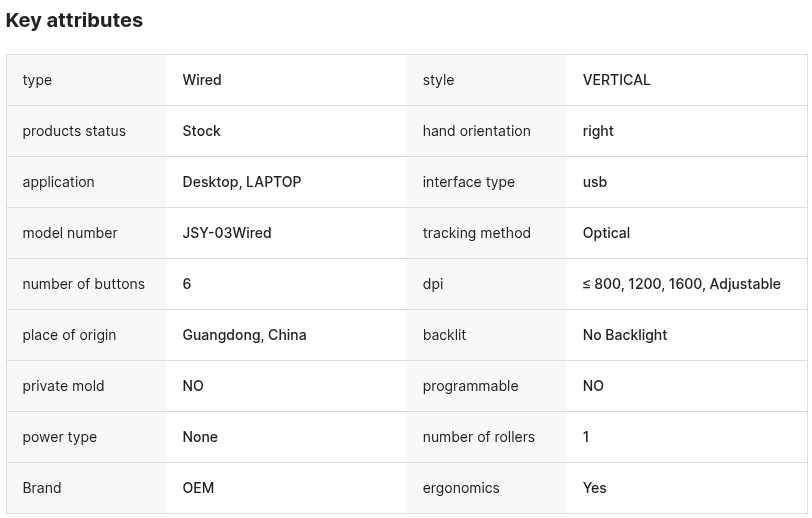The height and width of the screenshot is (518, 812).
Task: Click the 'Desktop, LAPTOP' application value
Action: (x=242, y=182)
